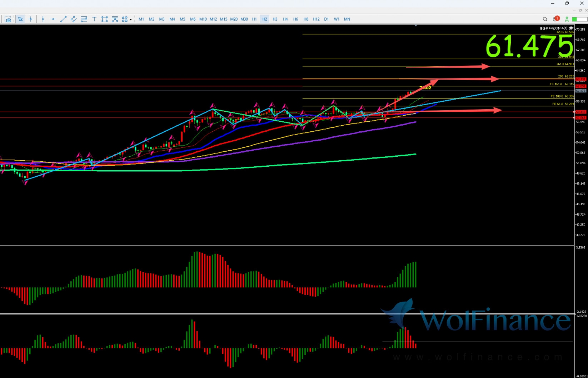This screenshot has height=378, width=588.
Task: Click the screenshot camera icon
Action: pos(8,19)
